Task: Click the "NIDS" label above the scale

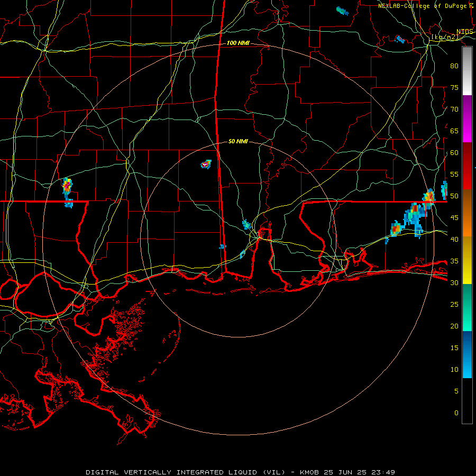Action: point(465,32)
